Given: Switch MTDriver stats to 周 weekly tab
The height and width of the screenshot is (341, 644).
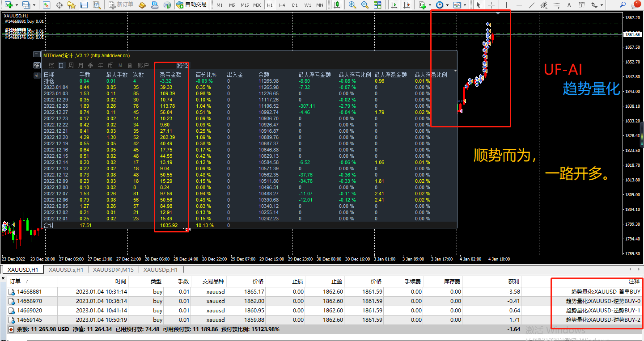Looking at the screenshot, I should point(71,65).
